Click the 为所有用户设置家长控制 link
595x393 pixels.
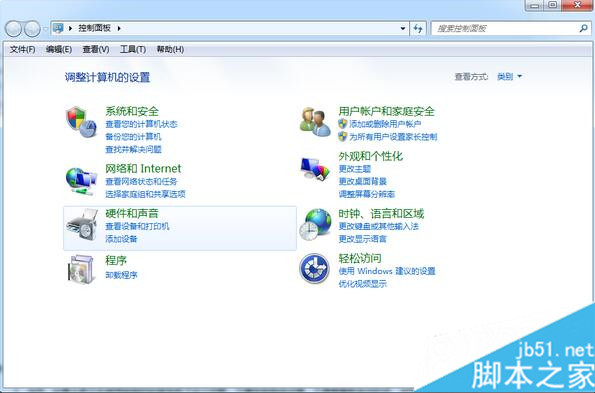pyautogui.click(x=393, y=137)
